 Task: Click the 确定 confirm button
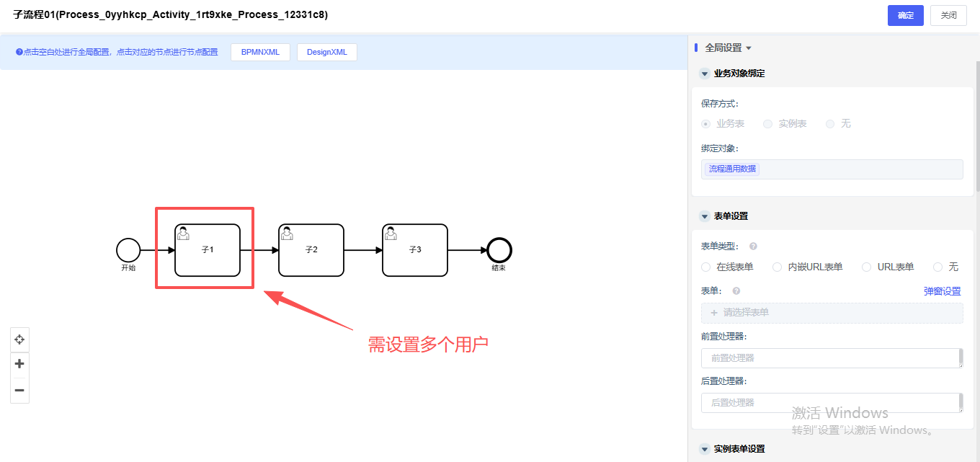pyautogui.click(x=905, y=16)
